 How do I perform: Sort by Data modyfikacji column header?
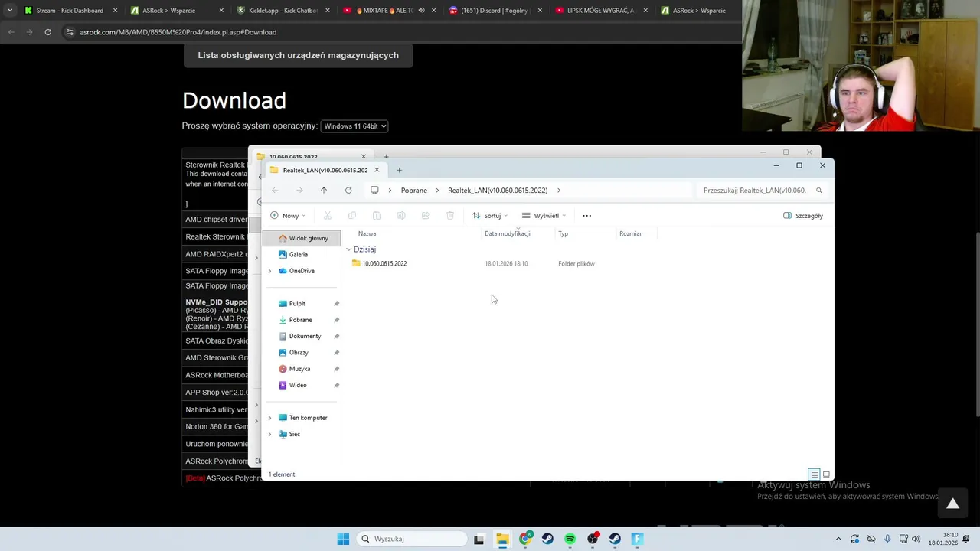508,233
